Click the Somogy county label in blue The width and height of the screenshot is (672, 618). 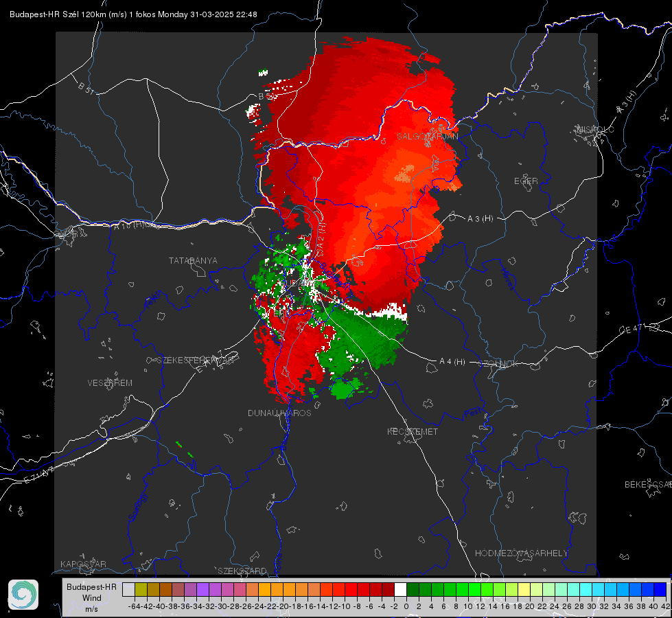click(138, 507)
